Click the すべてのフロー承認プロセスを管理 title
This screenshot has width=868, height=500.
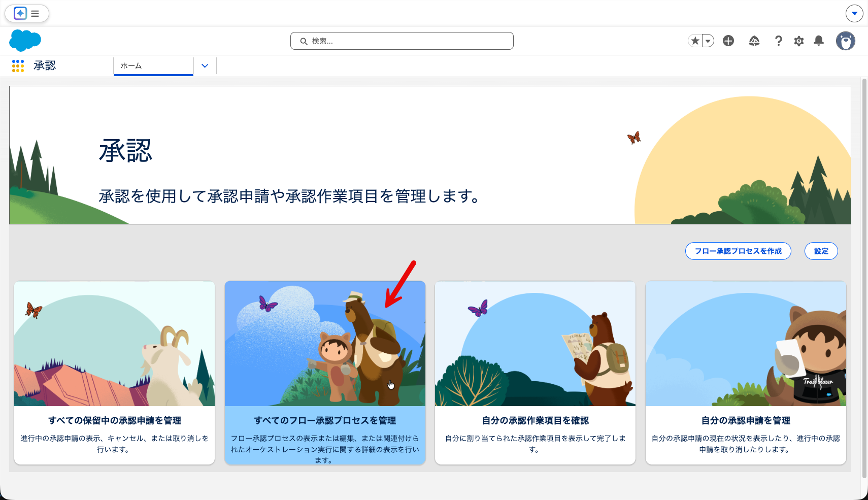coord(325,420)
